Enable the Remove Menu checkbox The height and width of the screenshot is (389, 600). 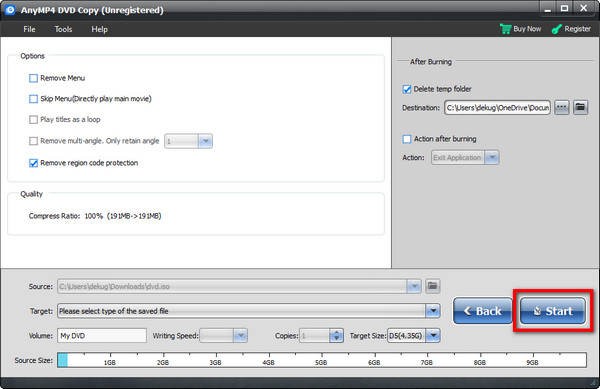[33, 78]
